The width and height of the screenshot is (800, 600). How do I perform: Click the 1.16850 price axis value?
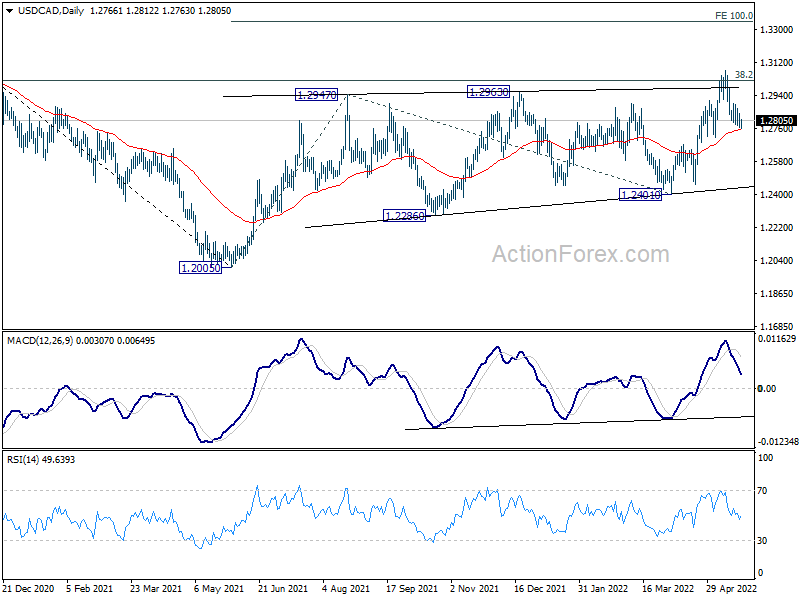pos(775,327)
